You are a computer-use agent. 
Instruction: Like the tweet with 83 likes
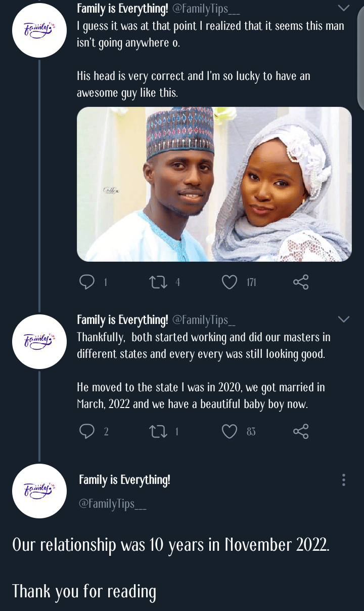[230, 431]
